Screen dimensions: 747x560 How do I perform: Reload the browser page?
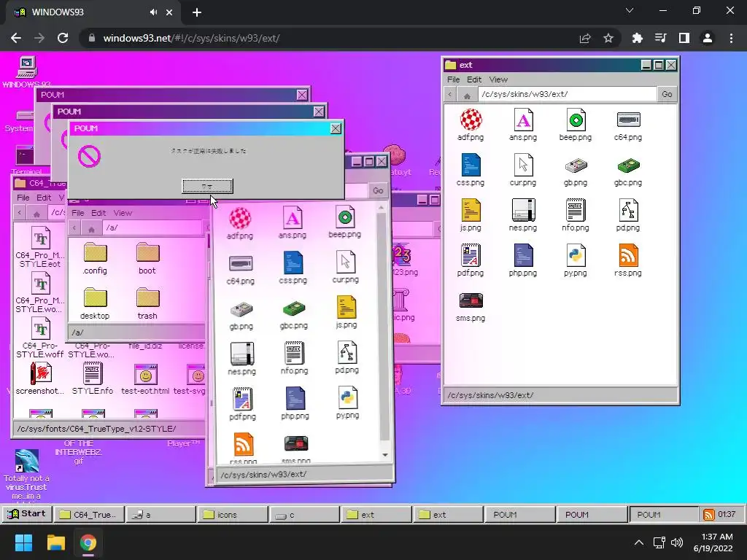pyautogui.click(x=63, y=38)
